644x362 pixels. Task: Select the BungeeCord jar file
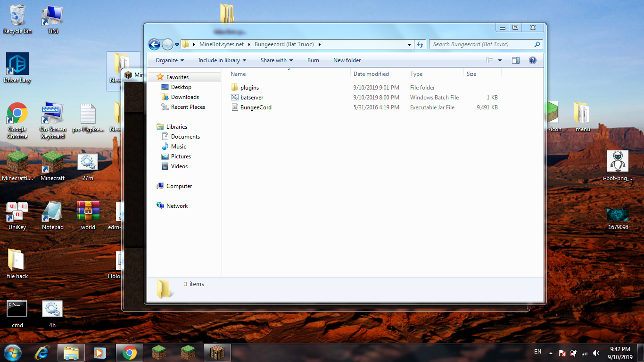pos(256,107)
